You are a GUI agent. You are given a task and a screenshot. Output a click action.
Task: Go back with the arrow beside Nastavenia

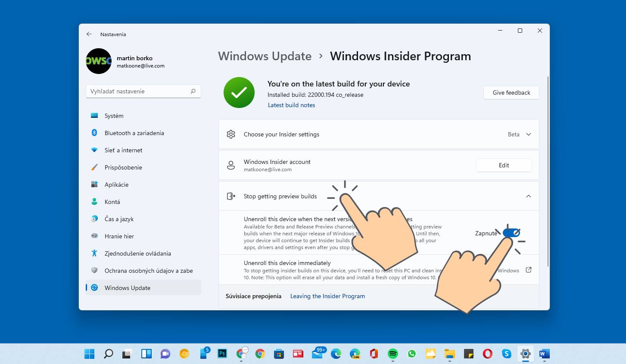coord(89,34)
